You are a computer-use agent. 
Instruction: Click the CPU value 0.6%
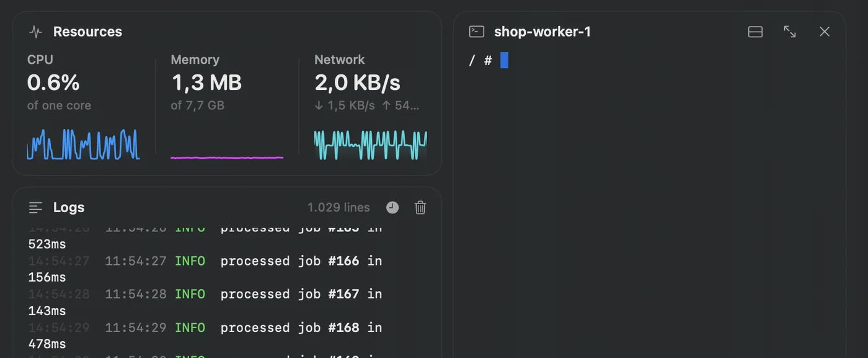click(53, 83)
